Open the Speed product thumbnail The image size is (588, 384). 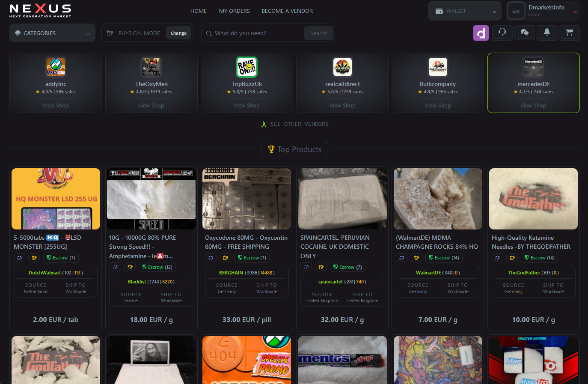click(151, 199)
